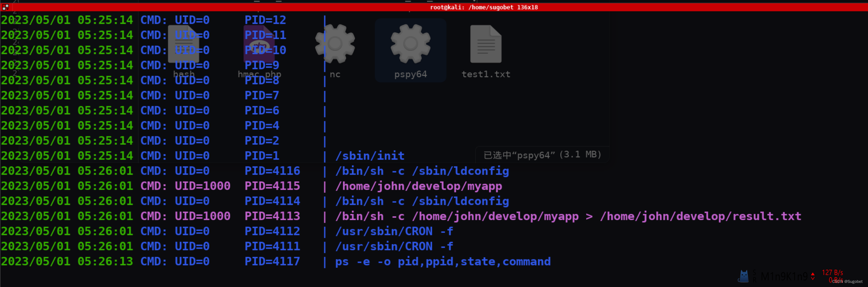
Task: Click the red network speed arrows indicator
Action: pyautogui.click(x=813, y=276)
